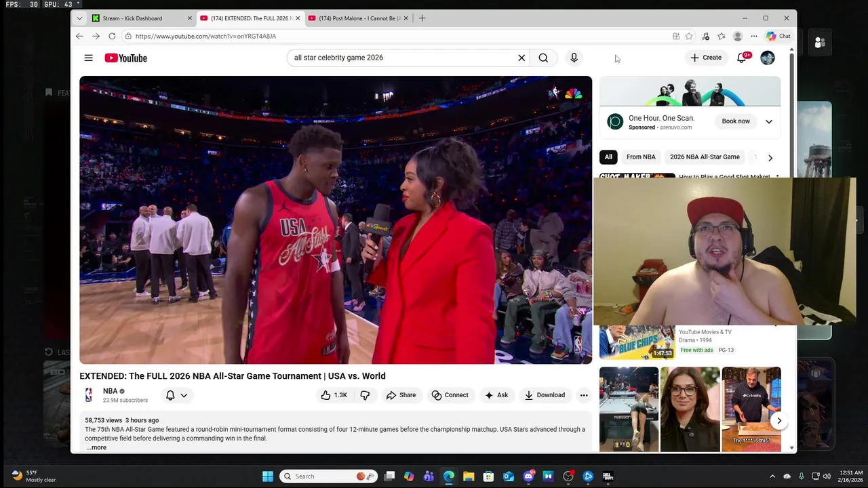Viewport: 868px width, 488px height.
Task: Open the Short with Columbia shirt man
Action: (751, 409)
